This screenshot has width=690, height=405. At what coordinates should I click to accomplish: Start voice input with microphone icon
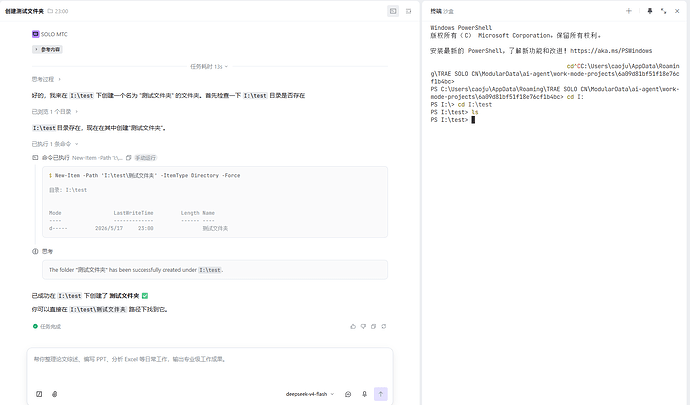point(364,394)
